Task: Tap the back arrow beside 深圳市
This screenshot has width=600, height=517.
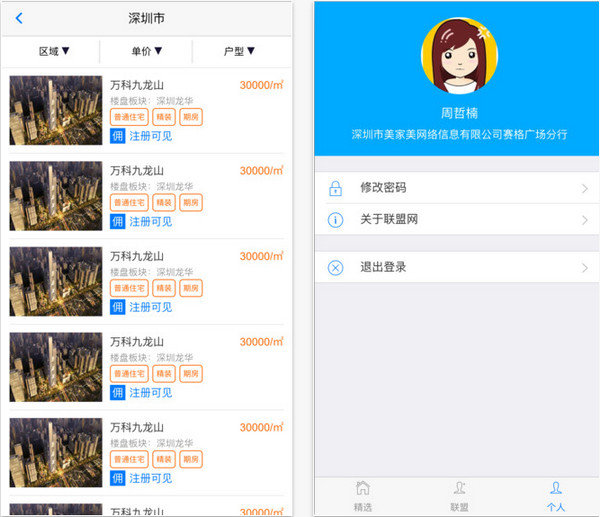Action: 19,18
